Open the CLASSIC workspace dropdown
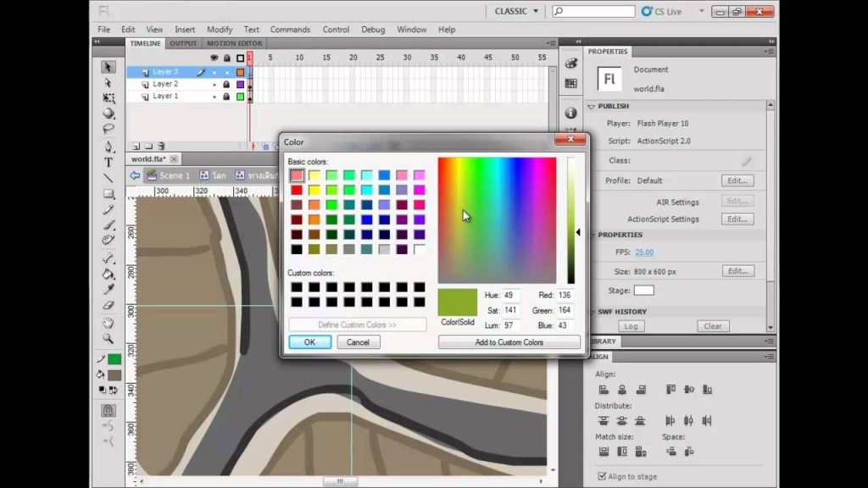This screenshot has width=868, height=488. click(516, 11)
